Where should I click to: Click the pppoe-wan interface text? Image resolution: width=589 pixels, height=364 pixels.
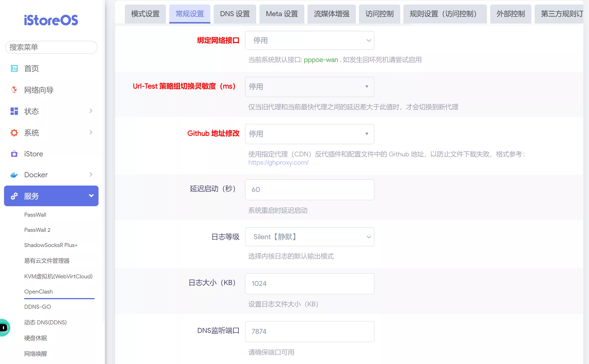click(x=321, y=60)
